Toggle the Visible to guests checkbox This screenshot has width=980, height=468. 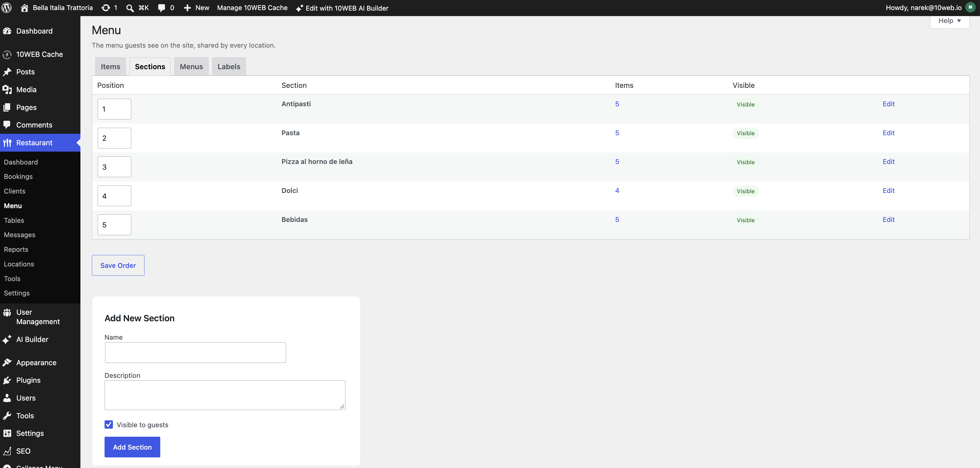(x=109, y=424)
